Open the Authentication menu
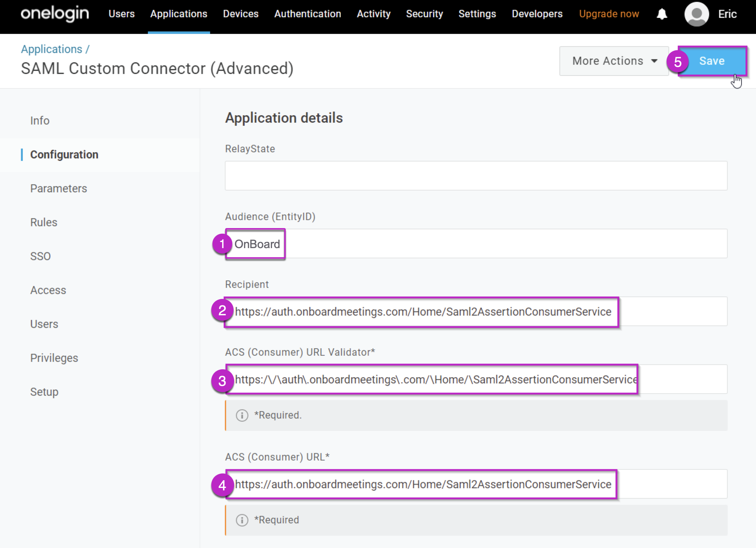The width and height of the screenshot is (756, 548). coord(308,14)
